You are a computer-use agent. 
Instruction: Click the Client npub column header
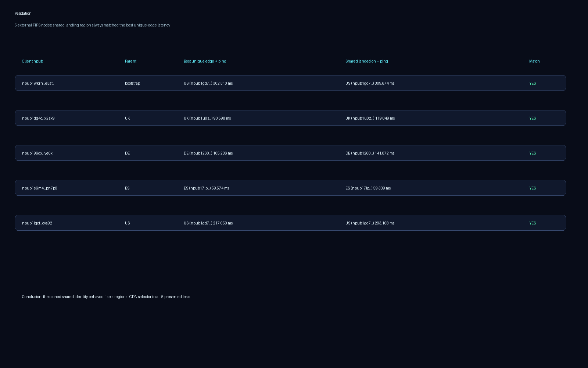coord(32,61)
